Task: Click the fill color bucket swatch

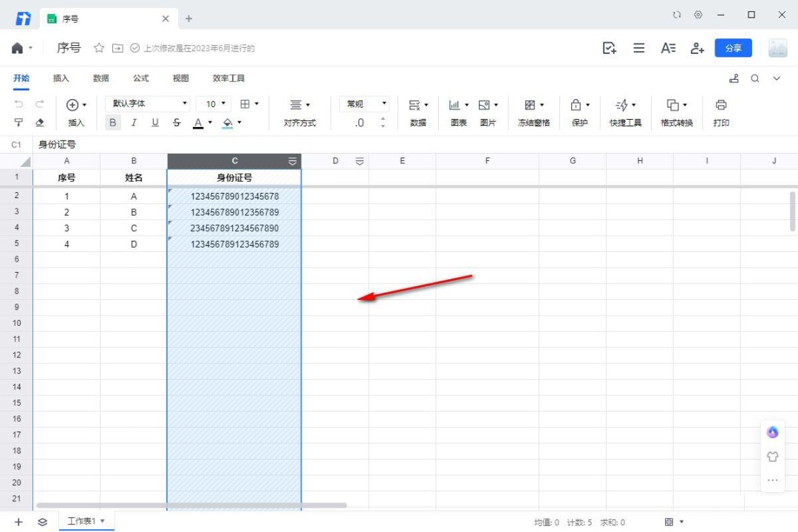Action: coord(228,123)
